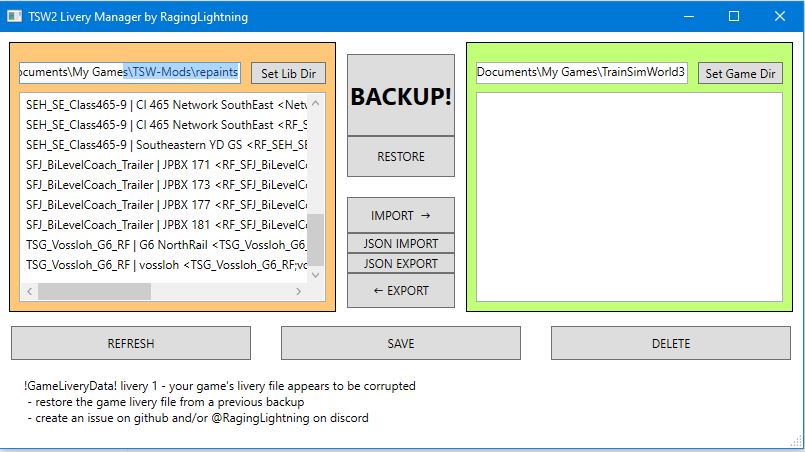Click the SAVE button
The image size is (805, 452).
coord(400,343)
